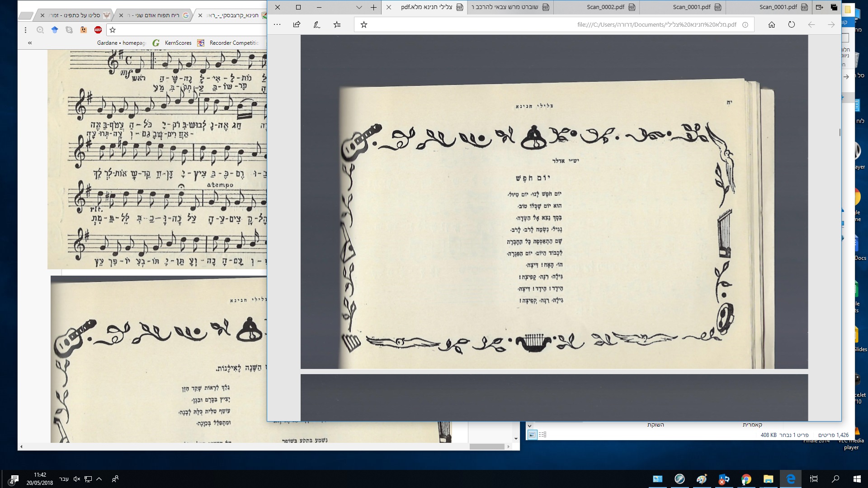Viewport: 868px width, 488px height.
Task: Open File Explorer from taskbar
Action: pyautogui.click(x=769, y=479)
